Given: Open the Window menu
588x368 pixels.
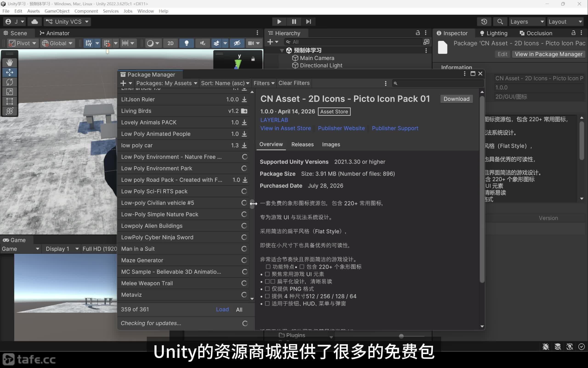Looking at the screenshot, I should click(146, 11).
